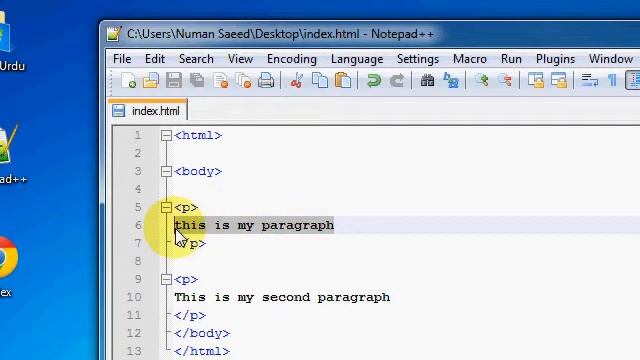The height and width of the screenshot is (360, 640).
Task: Click the green Undo arrow icon
Action: tap(373, 80)
